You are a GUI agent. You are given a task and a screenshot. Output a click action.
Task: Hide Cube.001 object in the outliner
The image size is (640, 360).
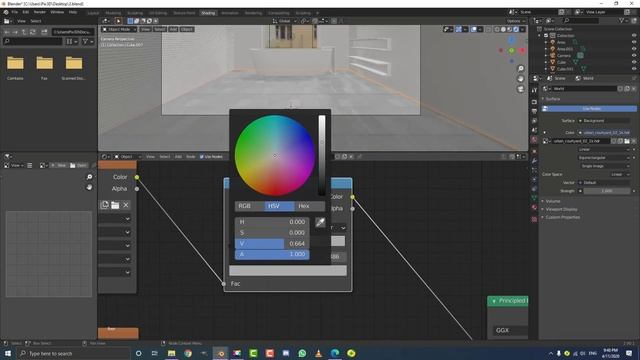click(634, 69)
